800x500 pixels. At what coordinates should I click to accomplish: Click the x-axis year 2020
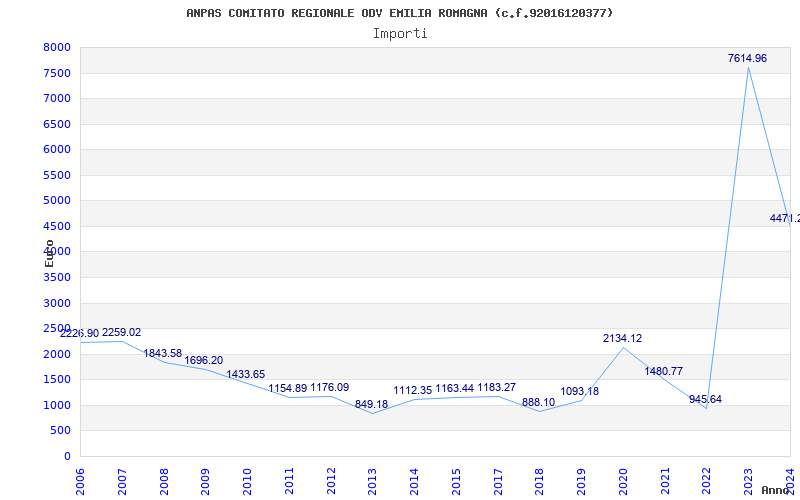623,482
